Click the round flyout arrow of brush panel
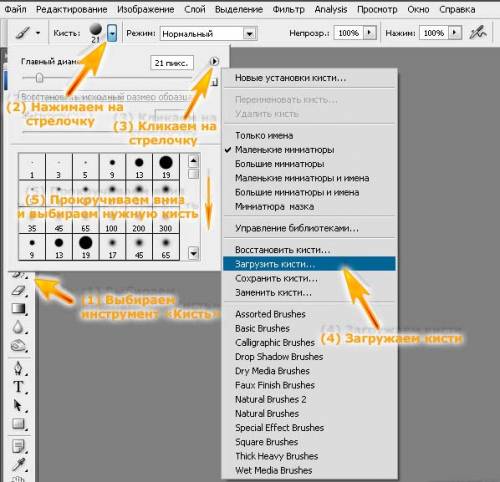This screenshot has height=482, width=500. pyautogui.click(x=214, y=61)
